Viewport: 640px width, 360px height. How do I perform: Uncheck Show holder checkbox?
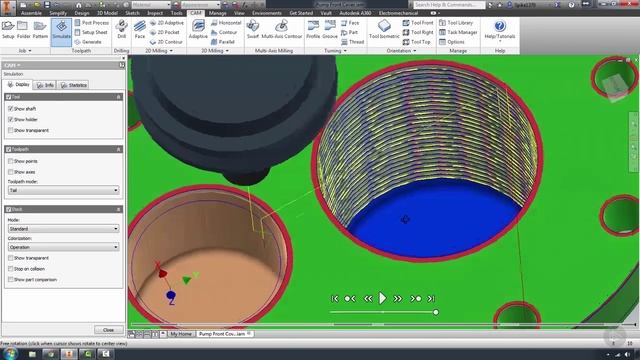tap(11, 119)
